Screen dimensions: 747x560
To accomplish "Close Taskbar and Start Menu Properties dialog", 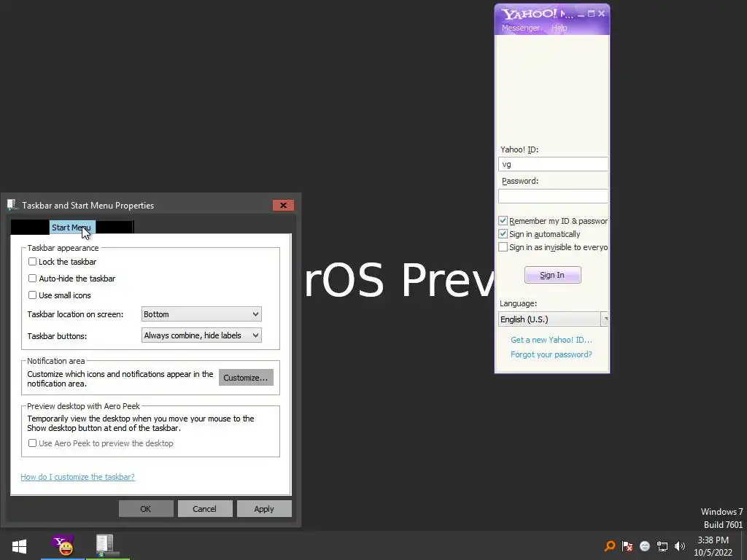I will (284, 205).
